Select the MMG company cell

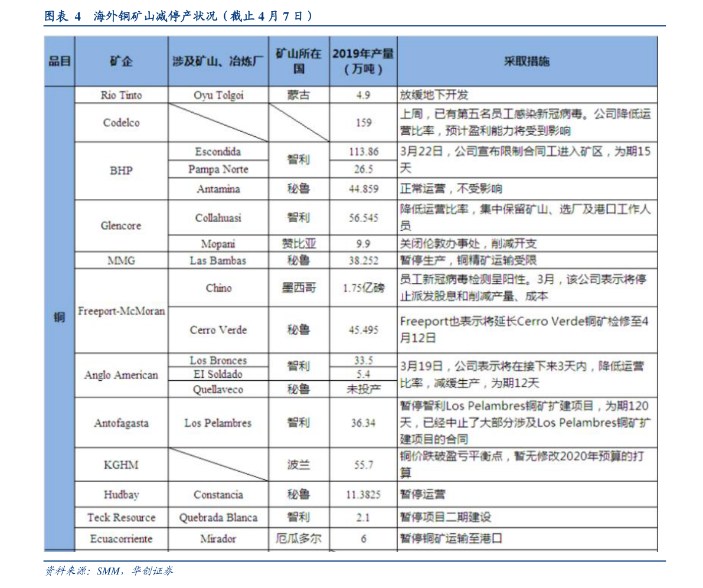[x=122, y=260]
